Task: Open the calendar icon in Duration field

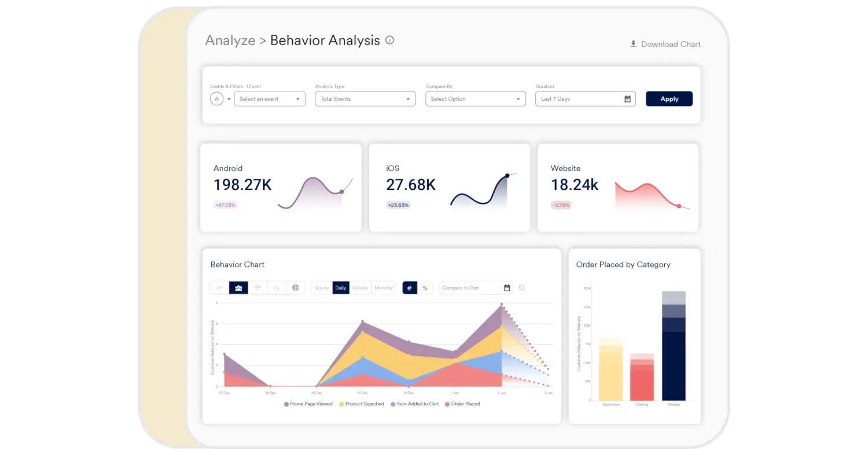Action: click(627, 99)
